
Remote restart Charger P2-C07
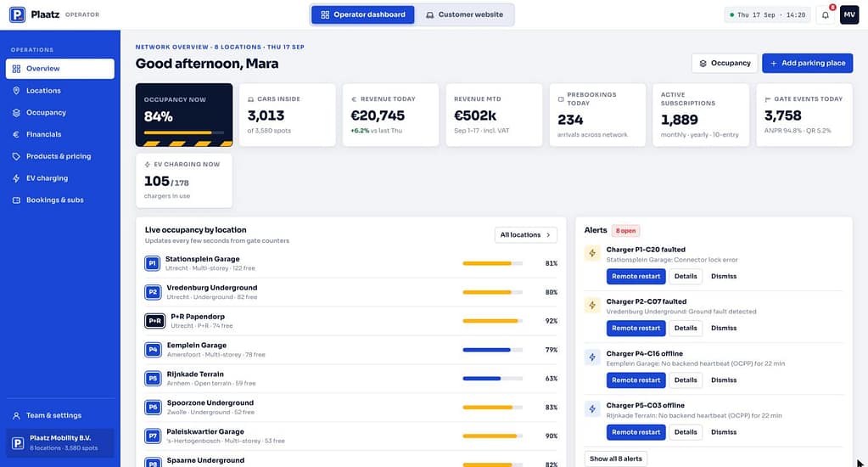click(x=636, y=328)
